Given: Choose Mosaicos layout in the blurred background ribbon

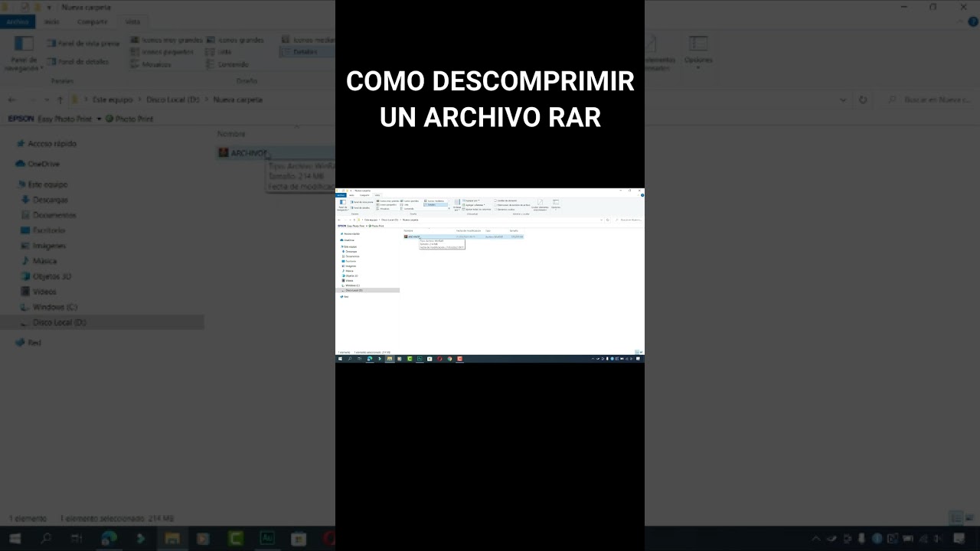Looking at the screenshot, I should tap(150, 64).
